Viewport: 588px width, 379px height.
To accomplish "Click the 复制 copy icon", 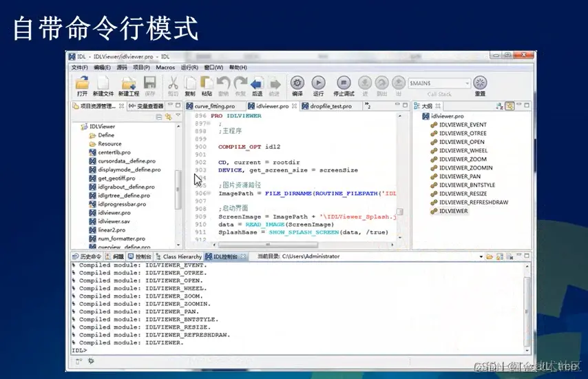I will (x=190, y=83).
